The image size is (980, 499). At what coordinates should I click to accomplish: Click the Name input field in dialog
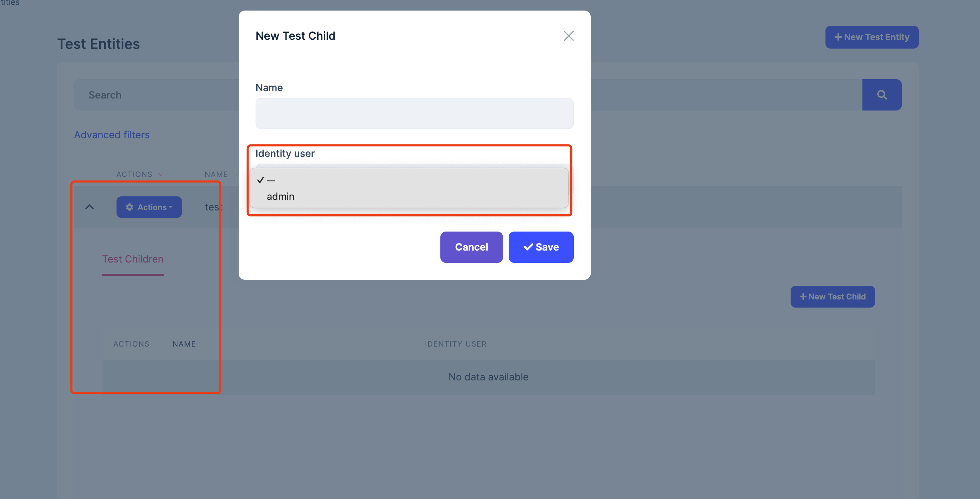[x=414, y=113]
